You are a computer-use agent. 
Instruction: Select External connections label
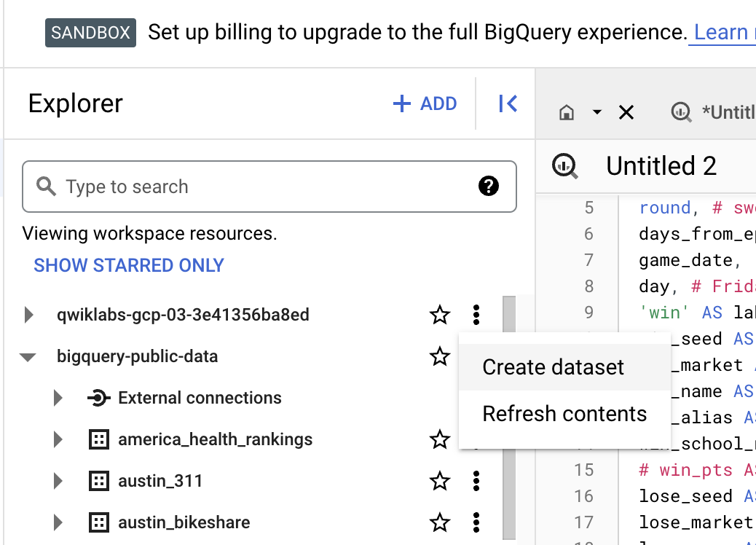(200, 398)
